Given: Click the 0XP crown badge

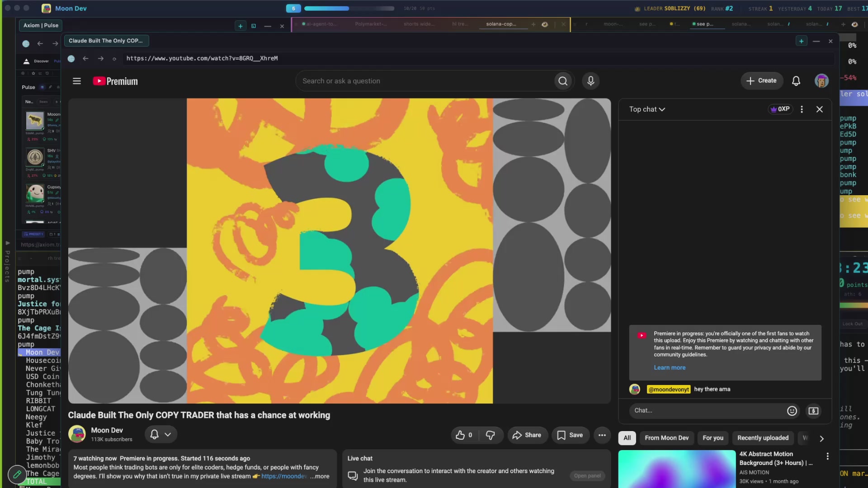Looking at the screenshot, I should [780, 109].
